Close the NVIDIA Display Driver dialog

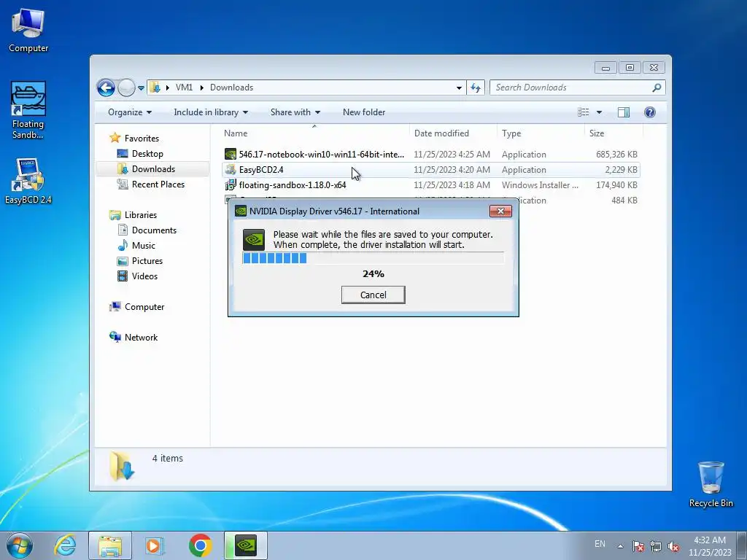[500, 211]
